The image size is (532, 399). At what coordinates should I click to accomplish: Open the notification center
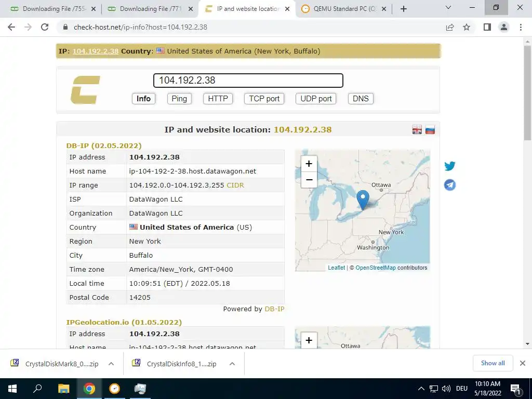pyautogui.click(x=516, y=389)
